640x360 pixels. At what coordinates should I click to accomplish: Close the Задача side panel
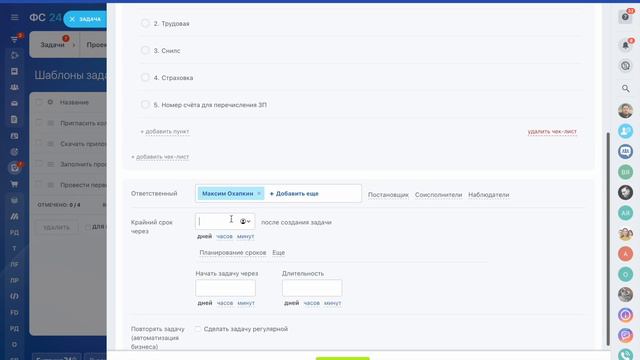(x=72, y=19)
